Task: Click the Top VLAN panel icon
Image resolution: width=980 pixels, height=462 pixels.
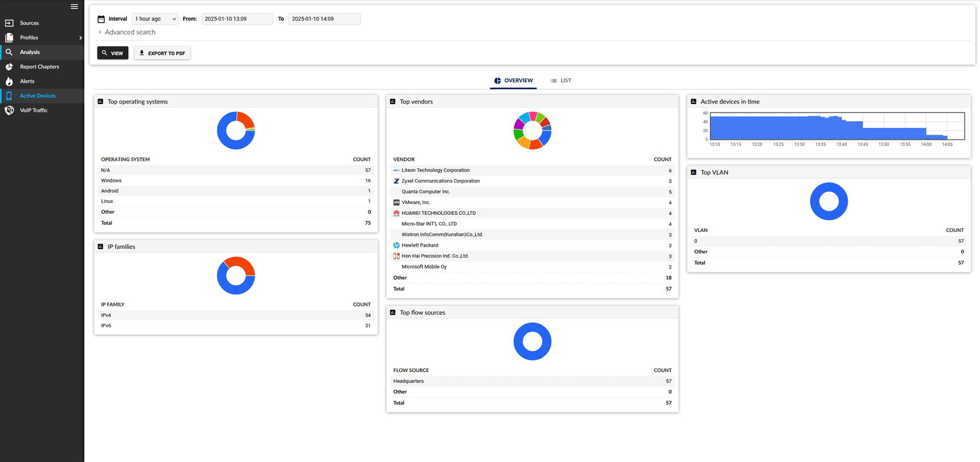Action: click(693, 173)
